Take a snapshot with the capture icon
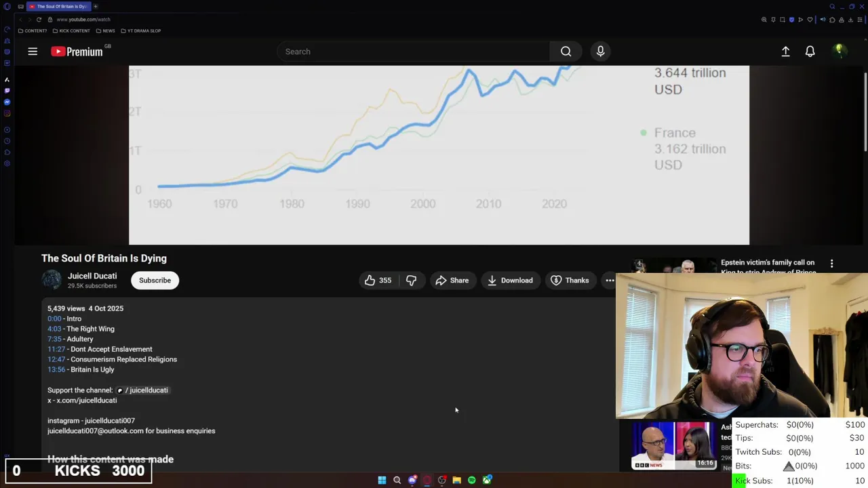Screen dimensions: 868x488 click(783, 20)
